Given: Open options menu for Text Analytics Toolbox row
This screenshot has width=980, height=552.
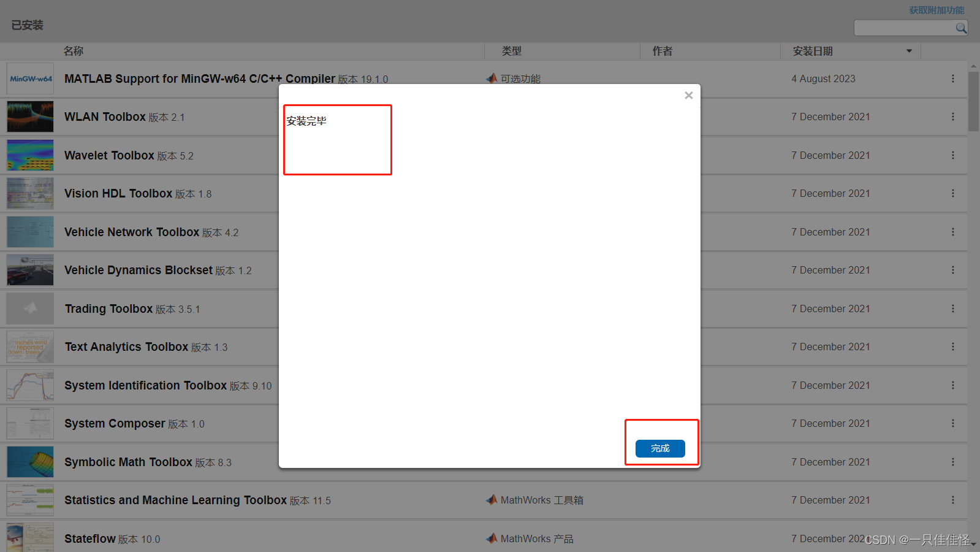Looking at the screenshot, I should tap(953, 347).
